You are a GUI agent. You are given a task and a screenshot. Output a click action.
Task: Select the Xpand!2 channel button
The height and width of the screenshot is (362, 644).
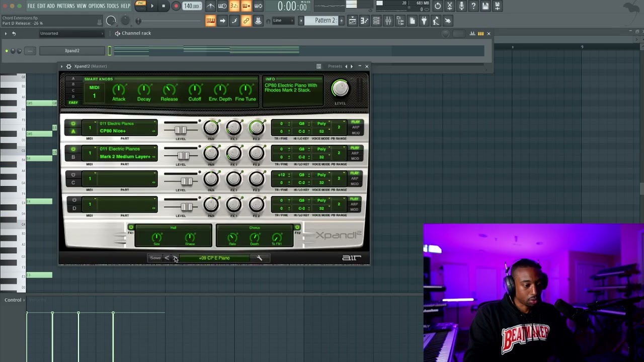pos(72,51)
